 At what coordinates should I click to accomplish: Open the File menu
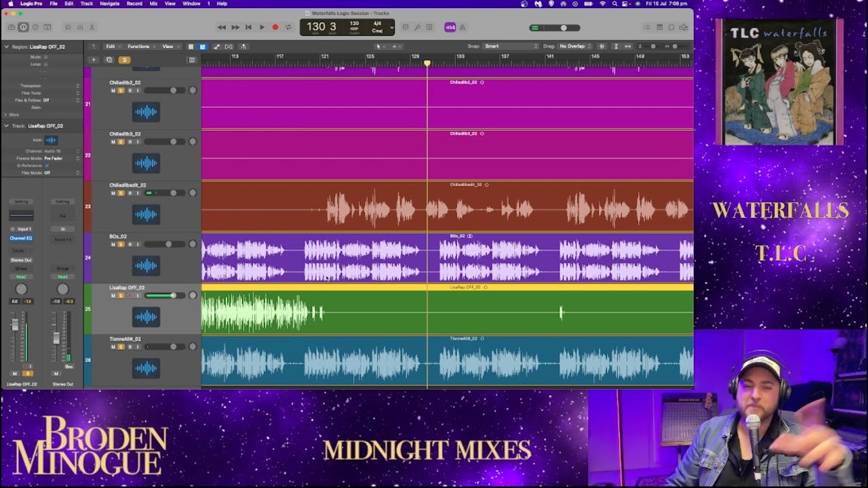(54, 3)
